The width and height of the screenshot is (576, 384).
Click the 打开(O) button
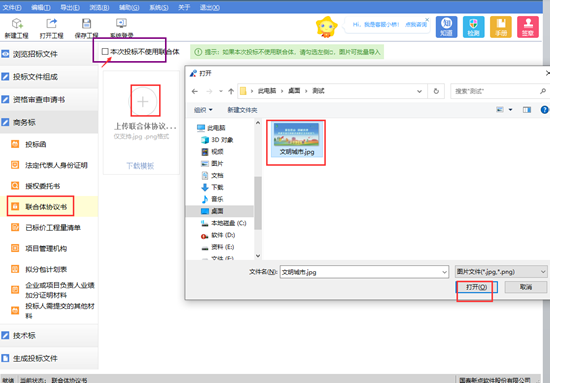coord(476,287)
